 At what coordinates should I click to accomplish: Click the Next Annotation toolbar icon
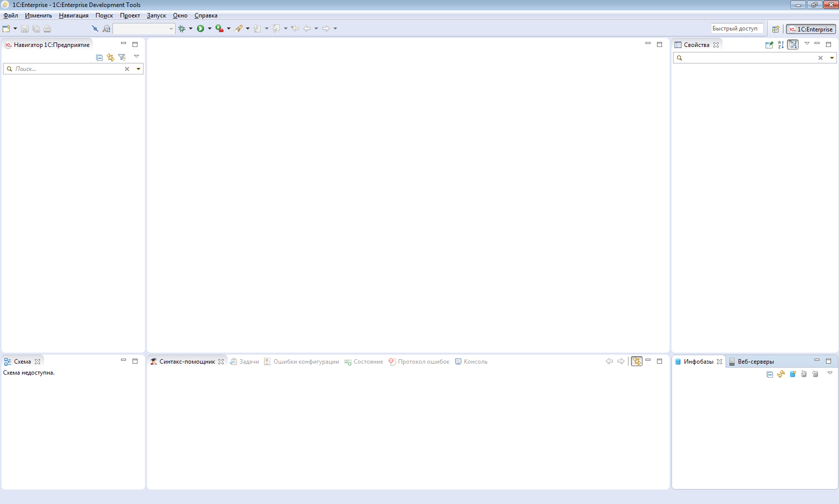coord(257,28)
